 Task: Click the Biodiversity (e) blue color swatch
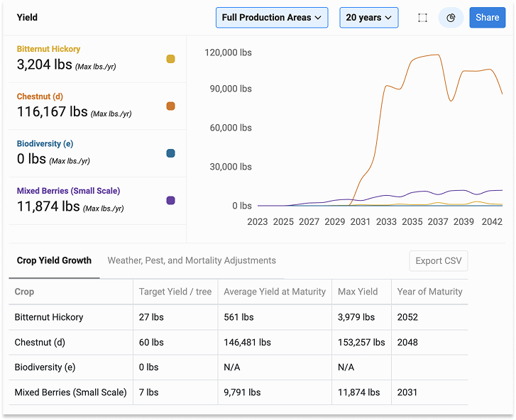[170, 153]
